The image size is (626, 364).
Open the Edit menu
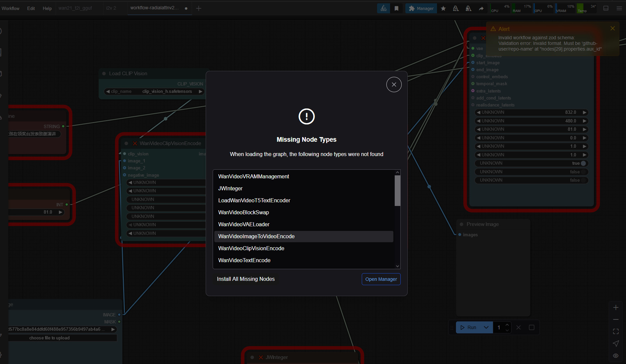click(31, 8)
